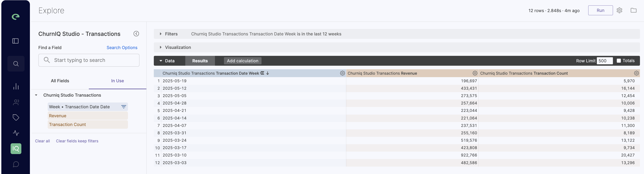
Task: Collapse the Churniq Studio Transactions tree group
Action: pos(36,95)
